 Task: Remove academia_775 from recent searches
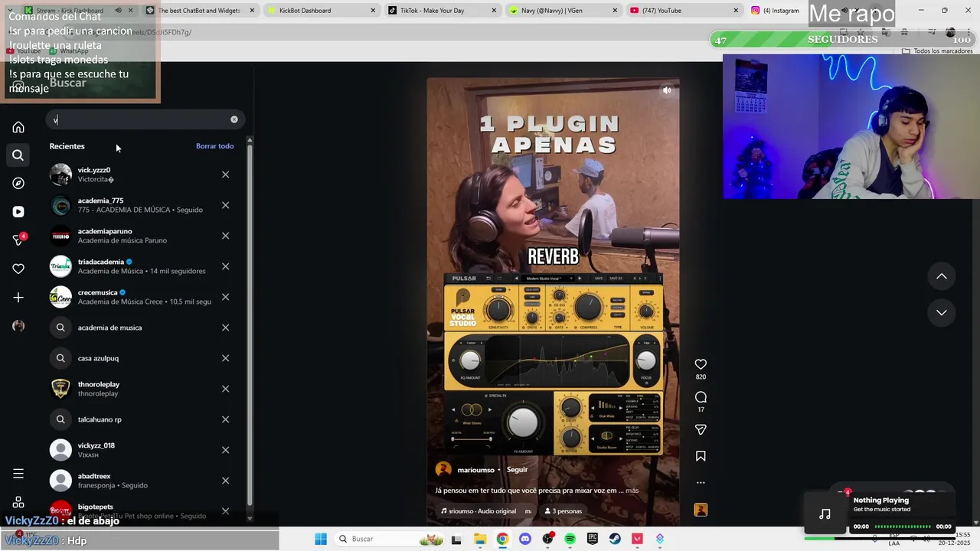click(x=225, y=205)
